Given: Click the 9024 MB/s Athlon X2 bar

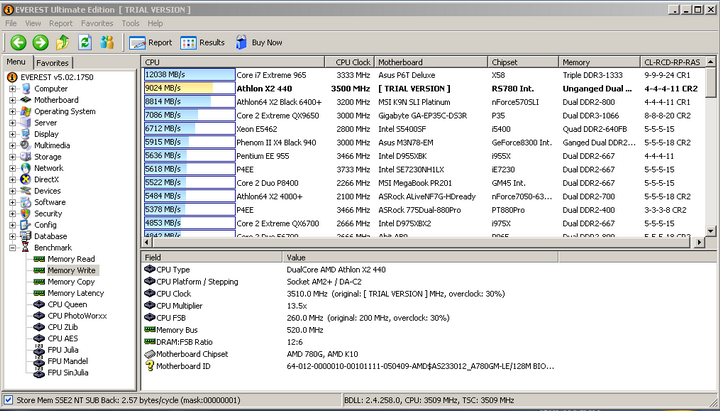Looking at the screenshot, I should (190, 88).
